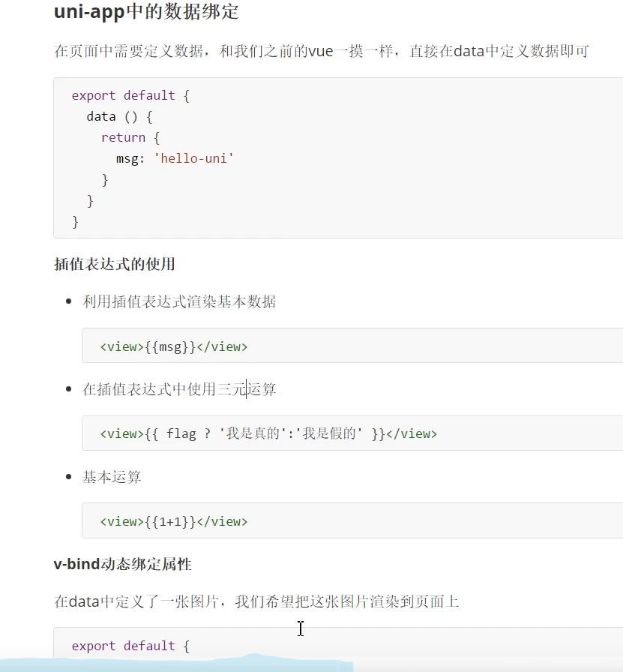This screenshot has width=623, height=672.
Task: Click the '<view>{{msg}}</view>' code snippet
Action: [174, 346]
